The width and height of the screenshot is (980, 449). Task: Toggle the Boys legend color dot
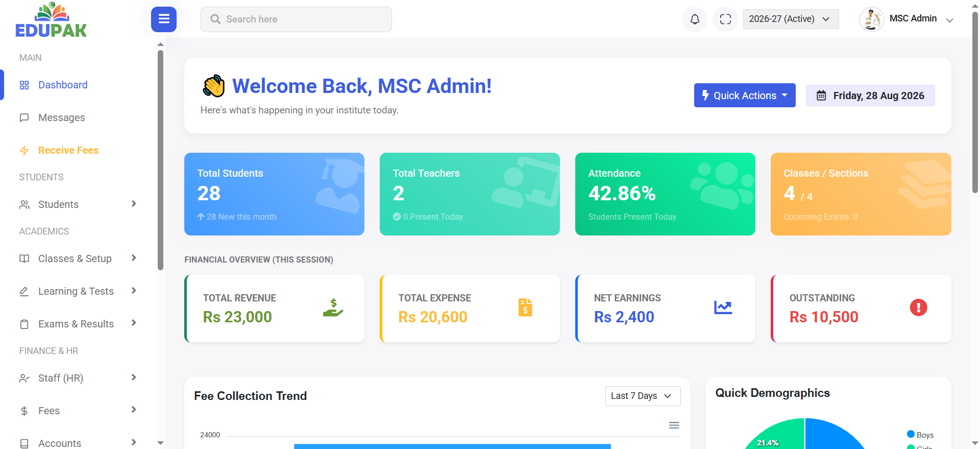pos(911,435)
